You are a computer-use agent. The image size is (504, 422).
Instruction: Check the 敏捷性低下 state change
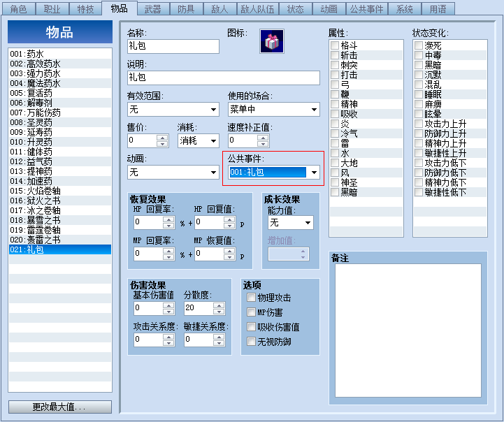[419, 192]
